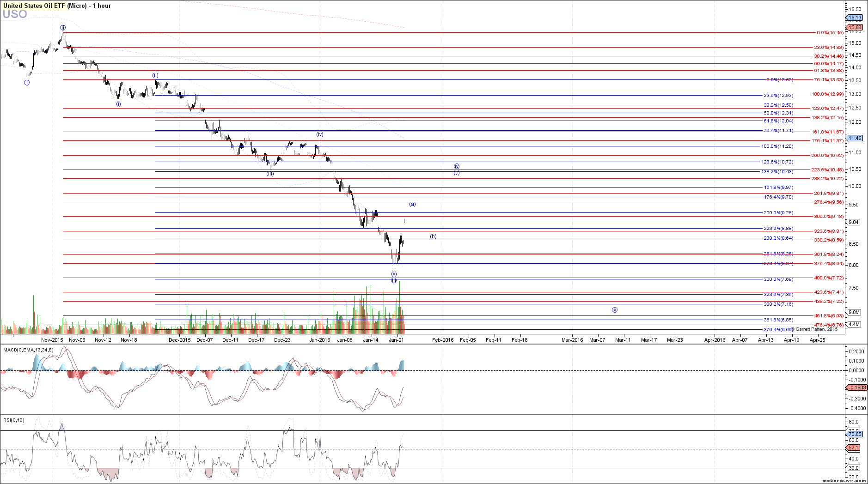Click the (a) wave projection label
Screen dimensions: 868x484
click(x=412, y=204)
